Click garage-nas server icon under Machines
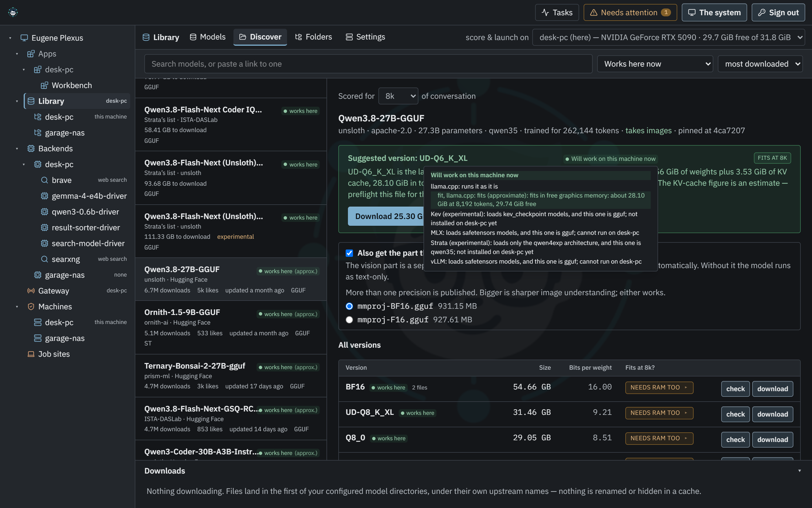812x508 pixels. pyautogui.click(x=37, y=338)
